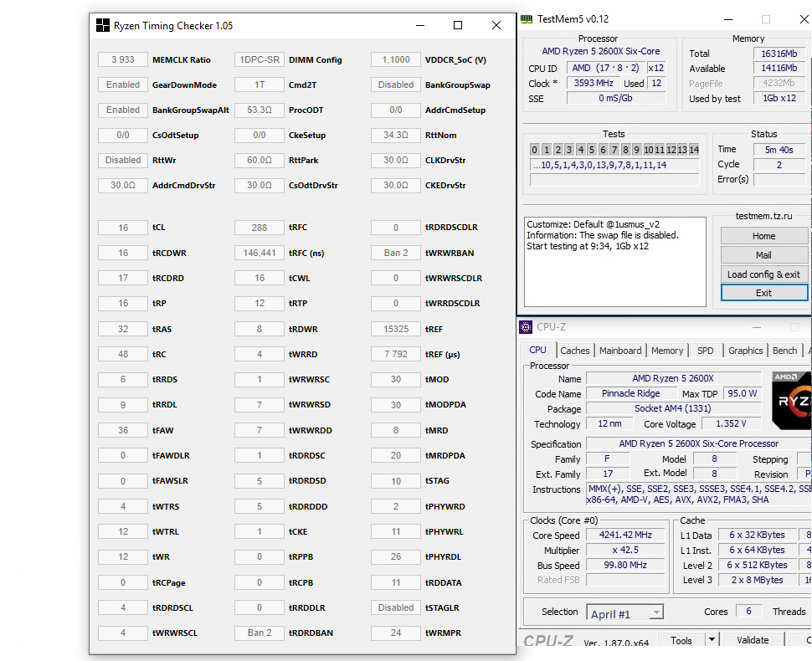The width and height of the screenshot is (812, 661).
Task: Click the tRC value 48
Action: pyautogui.click(x=123, y=354)
